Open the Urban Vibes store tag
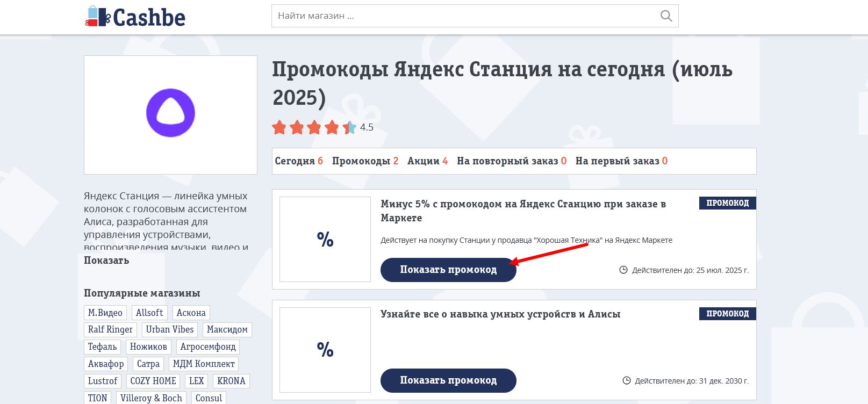 pyautogui.click(x=170, y=330)
